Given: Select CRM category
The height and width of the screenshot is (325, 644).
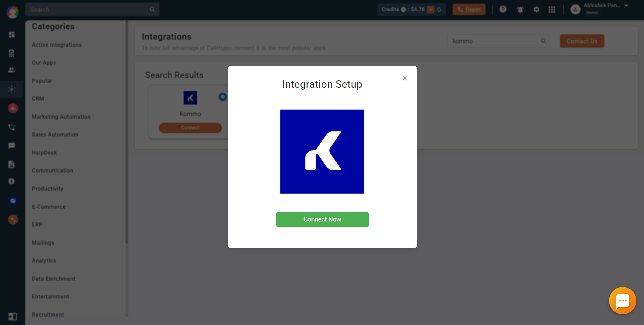Looking at the screenshot, I should point(38,98).
